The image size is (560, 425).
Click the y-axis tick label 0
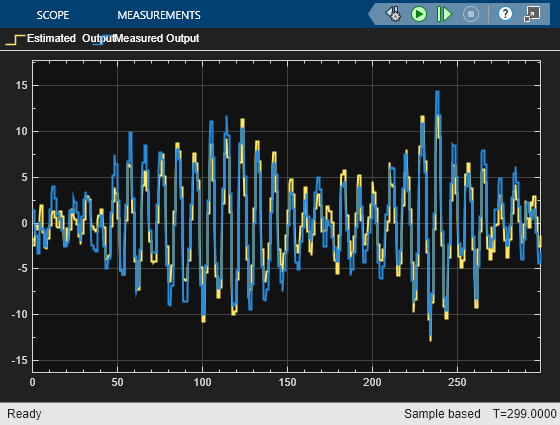[24, 223]
